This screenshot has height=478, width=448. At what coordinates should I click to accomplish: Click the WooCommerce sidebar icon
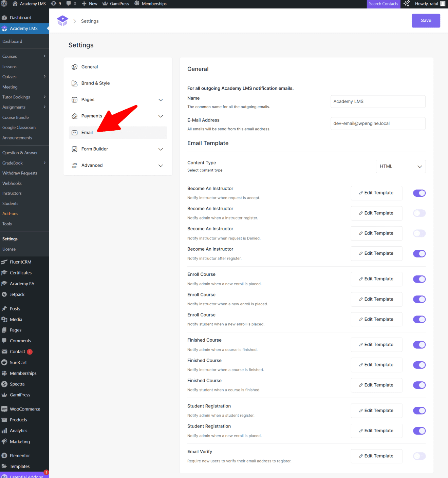click(5, 409)
